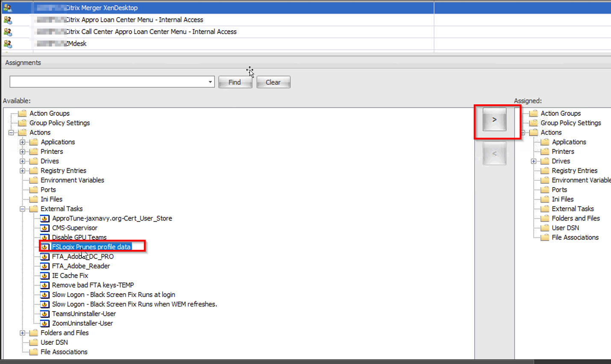Select FTA_Adobe_Reader in the tree
Screen dimensions: 611x364
(81, 266)
